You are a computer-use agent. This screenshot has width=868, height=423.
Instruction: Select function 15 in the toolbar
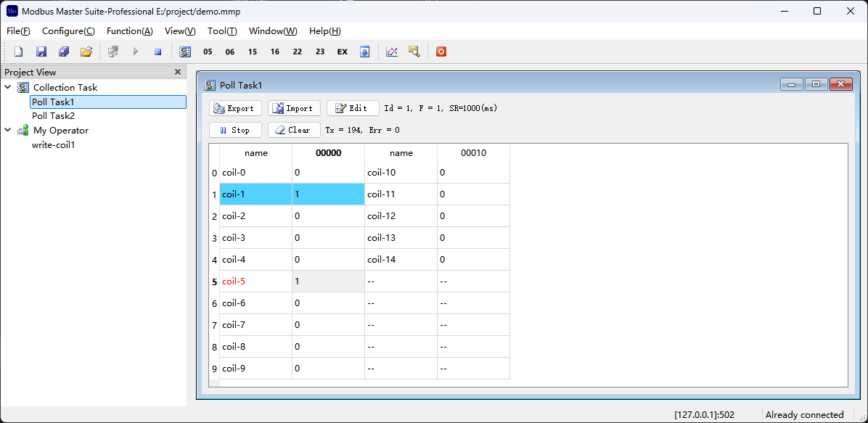click(253, 52)
